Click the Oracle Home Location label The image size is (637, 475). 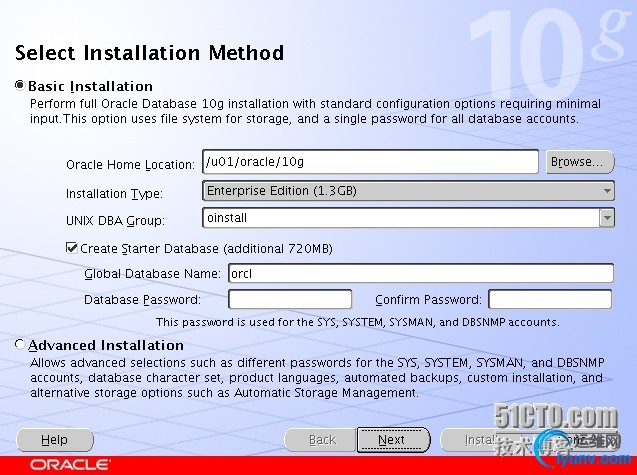[130, 165]
